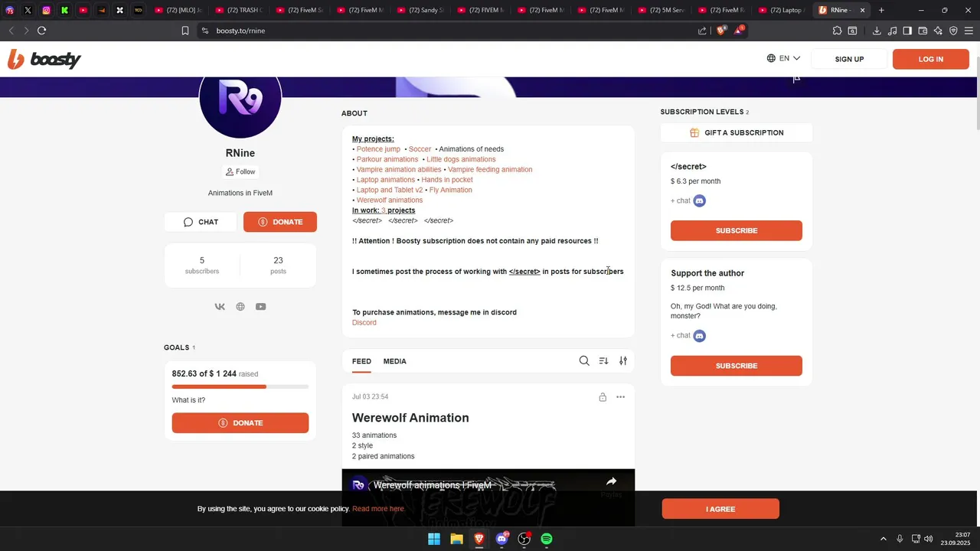Image resolution: width=980 pixels, height=551 pixels.
Task: Click the SIGN UP button
Action: pos(849,59)
